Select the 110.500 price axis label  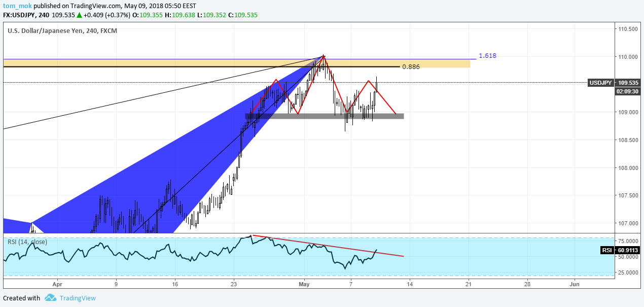click(x=628, y=29)
